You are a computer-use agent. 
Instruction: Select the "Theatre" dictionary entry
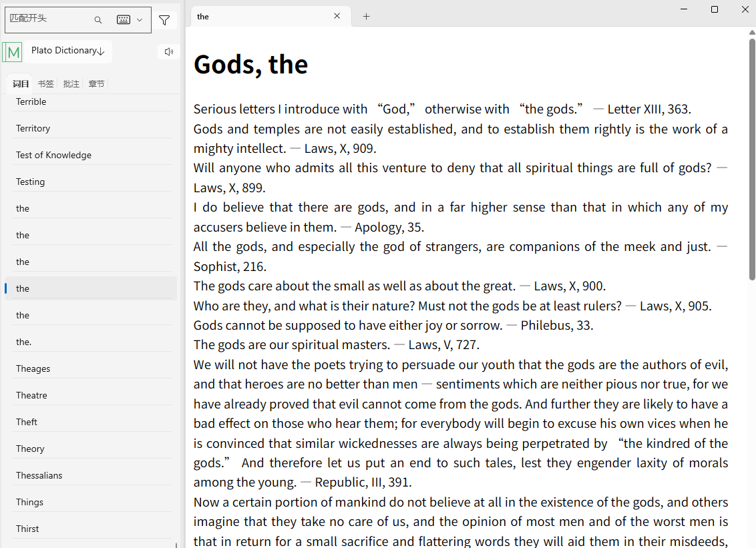pyautogui.click(x=31, y=394)
